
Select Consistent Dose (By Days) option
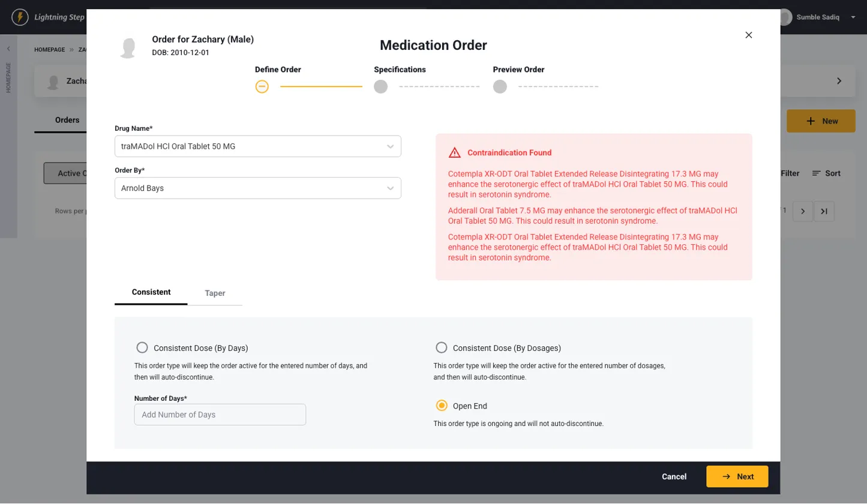click(x=142, y=347)
